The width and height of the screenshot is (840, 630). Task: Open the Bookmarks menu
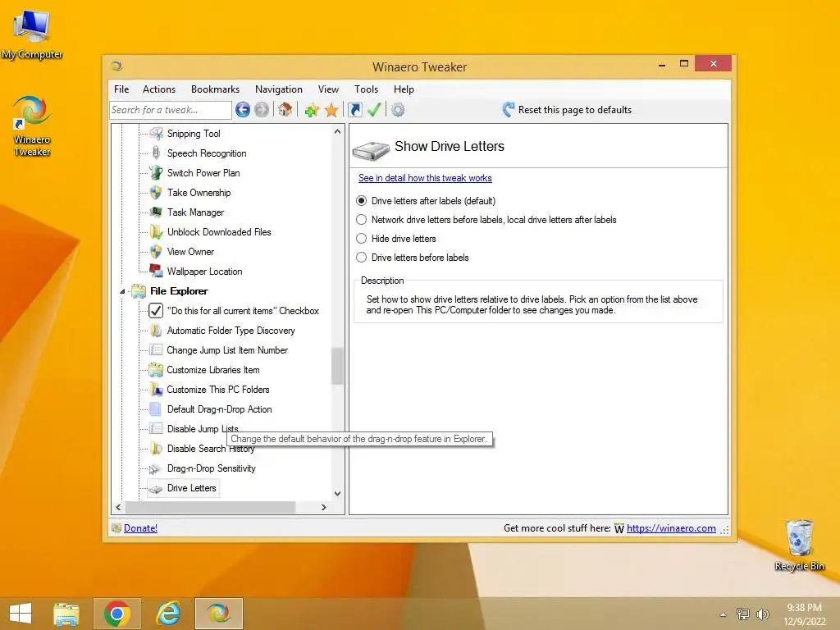pos(216,89)
